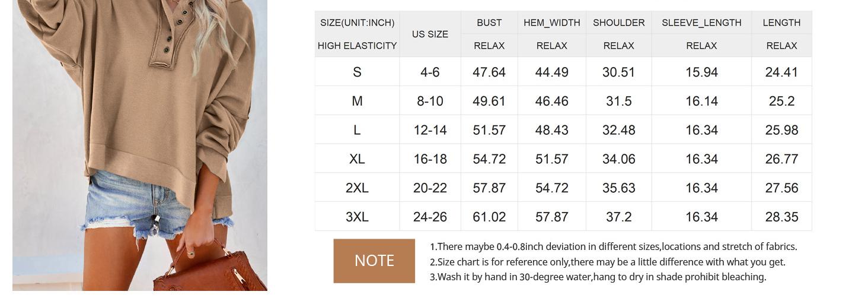Click the 28.35 length value
The height and width of the screenshot is (304, 868).
[781, 217]
